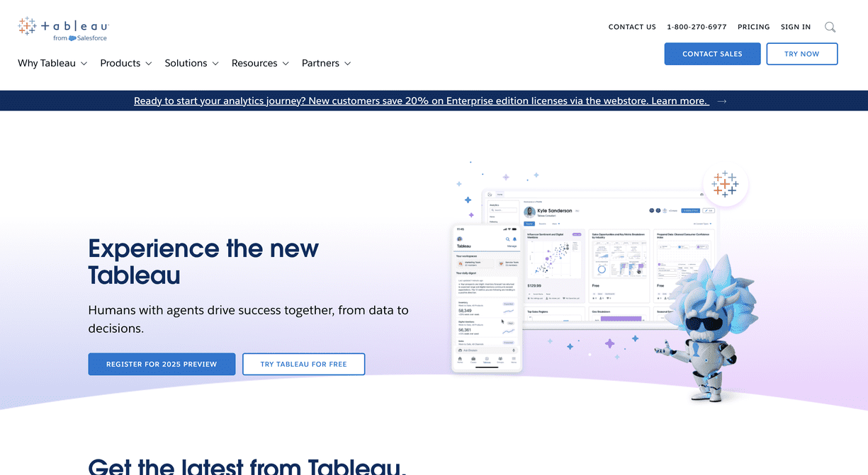Click Register for 2025 Preview button

click(162, 364)
